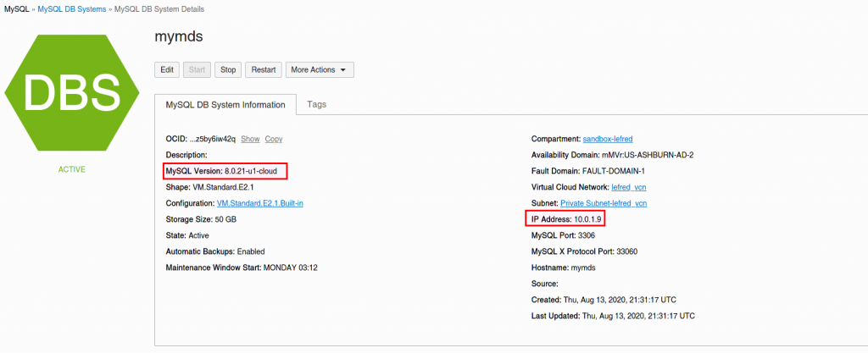Click the Last Updated timestamp text
Image resolution: width=868 pixels, height=353 pixels.
coord(613,316)
